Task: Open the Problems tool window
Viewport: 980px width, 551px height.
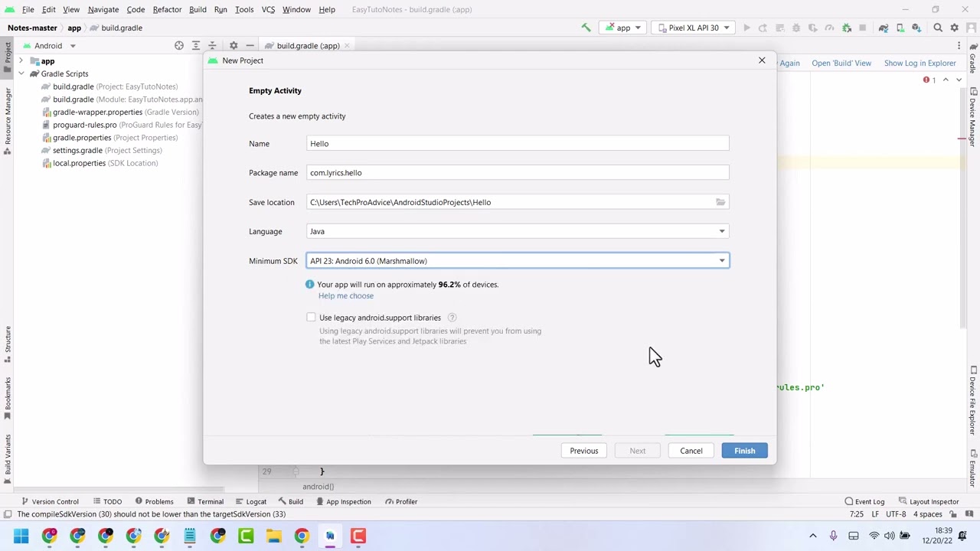Action: click(x=153, y=502)
